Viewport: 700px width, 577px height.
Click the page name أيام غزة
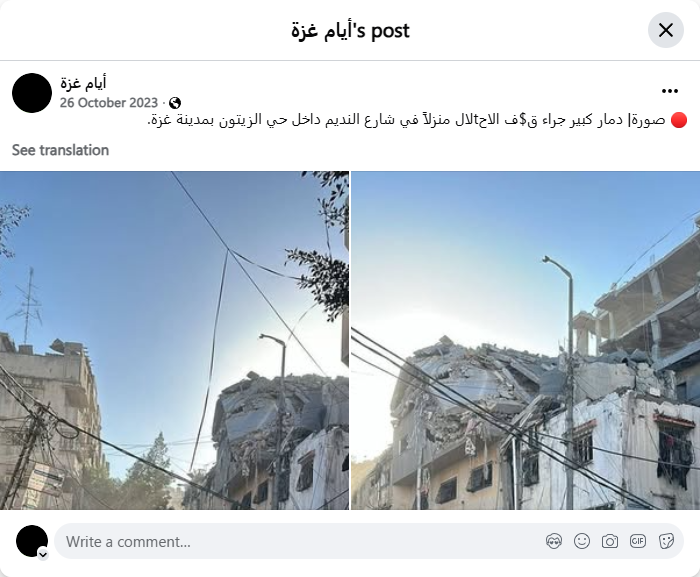83,83
